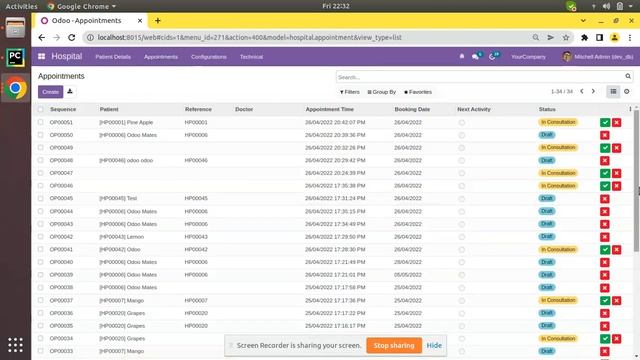Viewport: 640px width, 360px height.
Task: Confirm appointment OP00051 with green check
Action: point(605,122)
